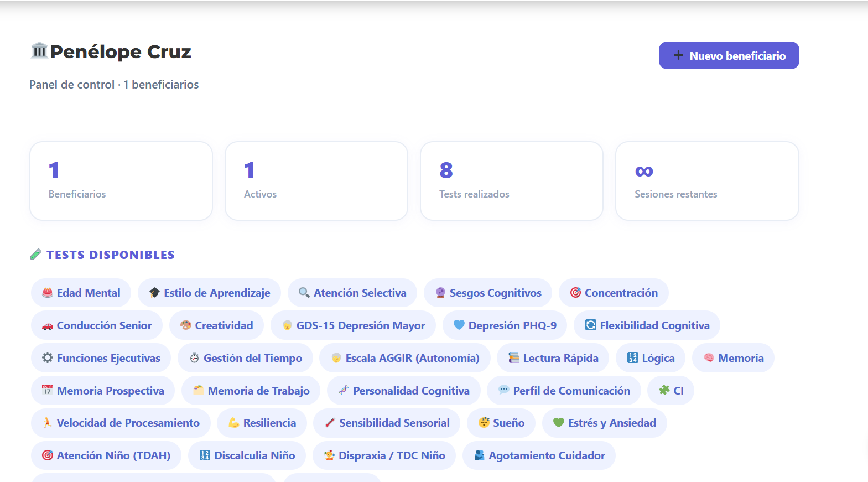Click the graduation cap icon
868x482 pixels.
154,292
